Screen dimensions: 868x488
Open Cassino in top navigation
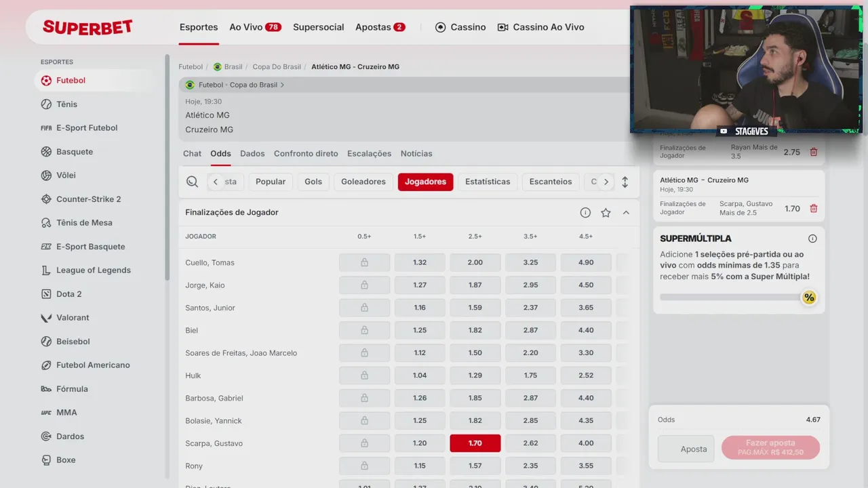click(460, 27)
